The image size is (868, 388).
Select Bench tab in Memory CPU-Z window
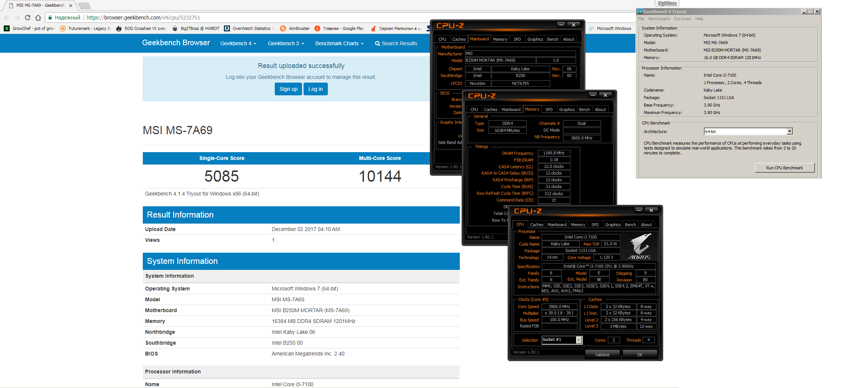pos(584,110)
